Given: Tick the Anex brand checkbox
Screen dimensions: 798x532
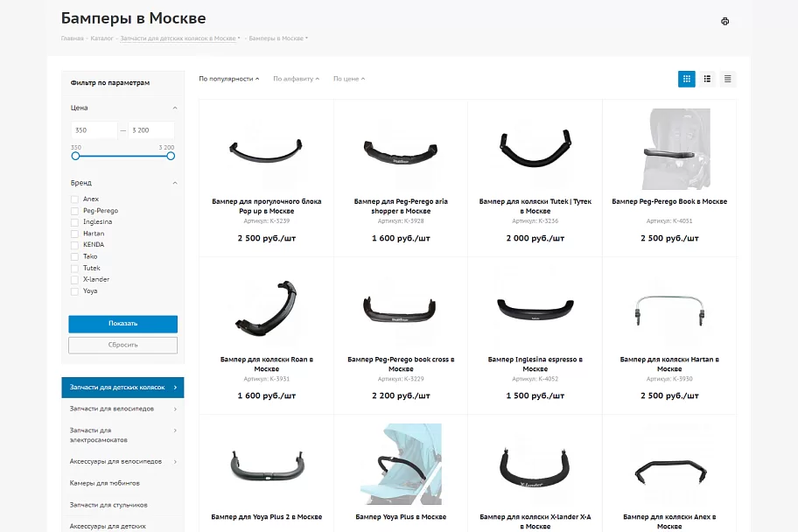Looking at the screenshot, I should tap(75, 199).
